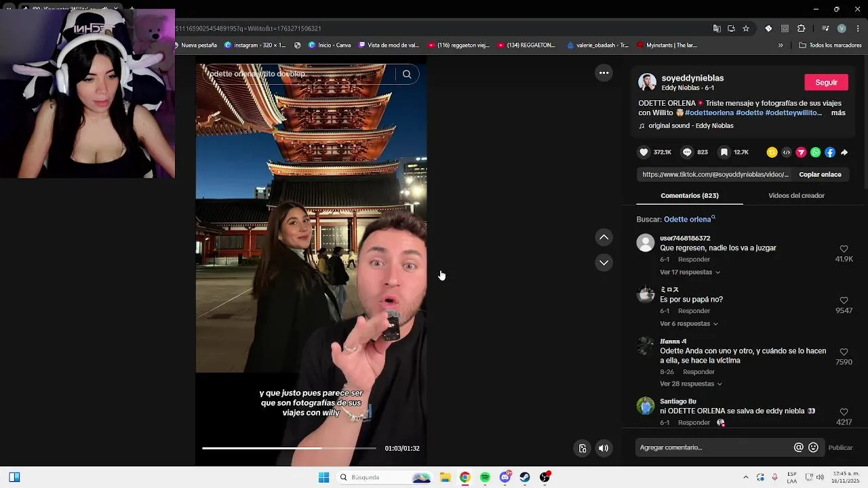Image resolution: width=868 pixels, height=488 pixels.
Task: Insert a mention with the @ icon
Action: point(799,447)
